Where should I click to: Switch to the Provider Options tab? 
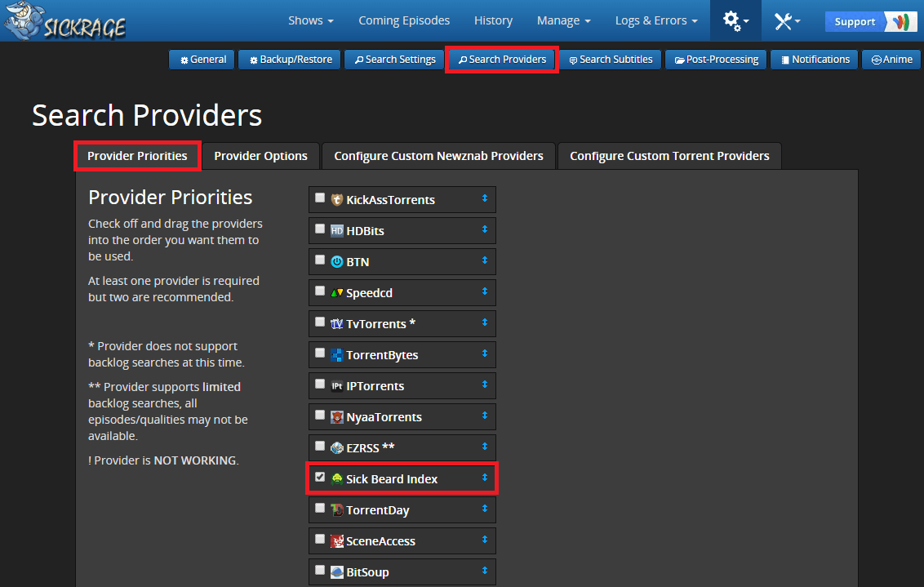click(260, 156)
